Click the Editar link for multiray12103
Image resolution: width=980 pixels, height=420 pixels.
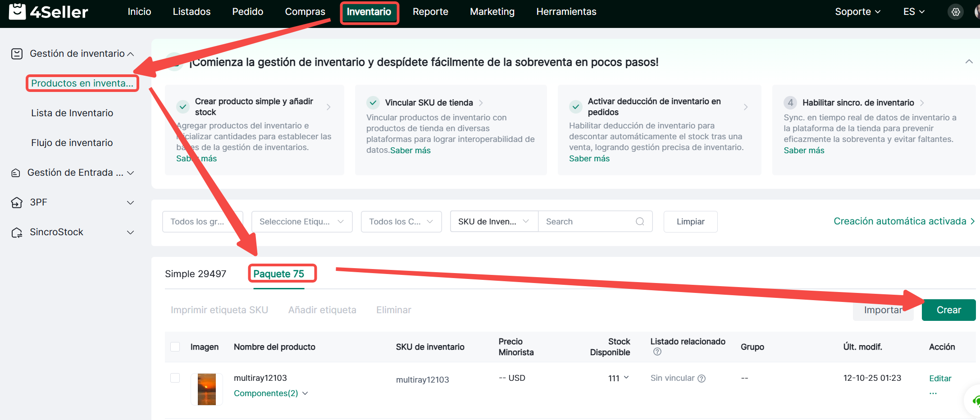pyautogui.click(x=940, y=379)
